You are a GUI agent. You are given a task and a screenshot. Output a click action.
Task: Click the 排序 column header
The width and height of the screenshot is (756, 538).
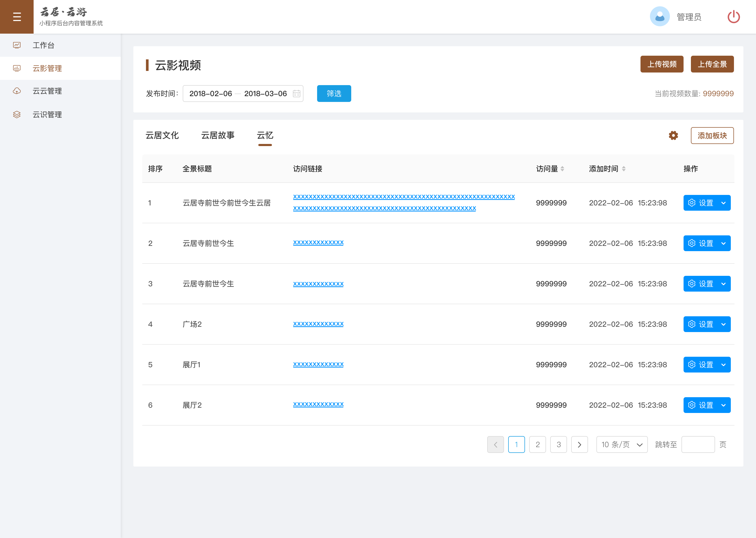coord(155,169)
